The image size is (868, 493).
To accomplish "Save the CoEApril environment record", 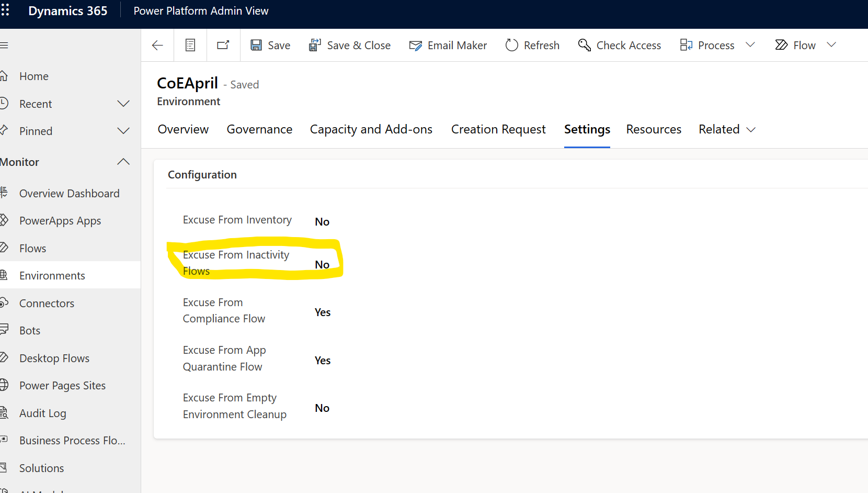I will pyautogui.click(x=270, y=45).
